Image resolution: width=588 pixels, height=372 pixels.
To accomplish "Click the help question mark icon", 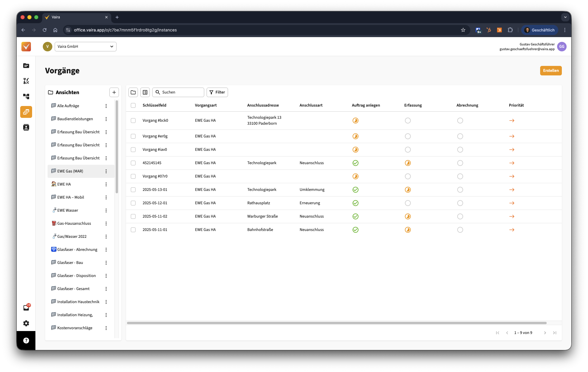I will tap(26, 341).
